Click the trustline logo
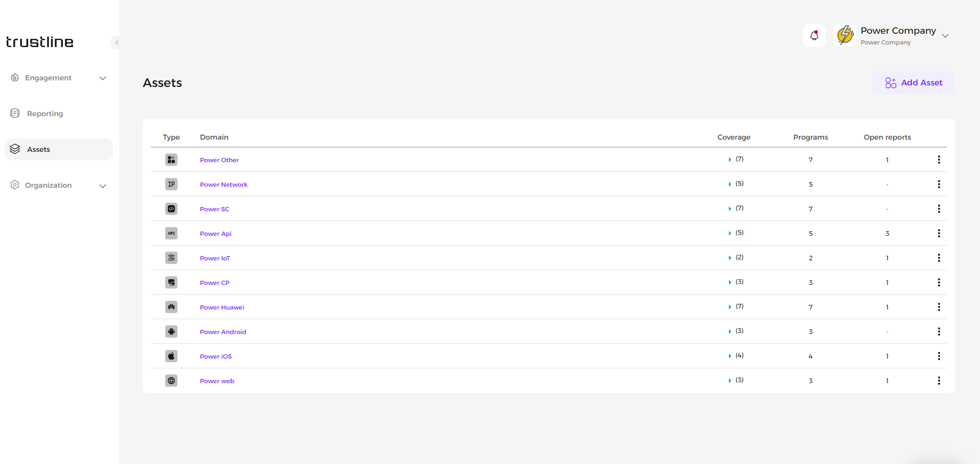The width and height of the screenshot is (980, 464). tap(40, 42)
